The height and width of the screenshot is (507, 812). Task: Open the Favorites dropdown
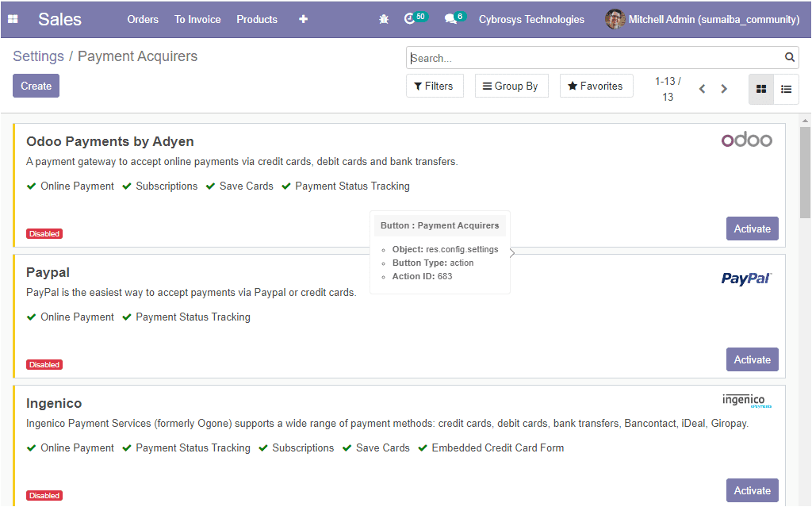click(x=596, y=86)
